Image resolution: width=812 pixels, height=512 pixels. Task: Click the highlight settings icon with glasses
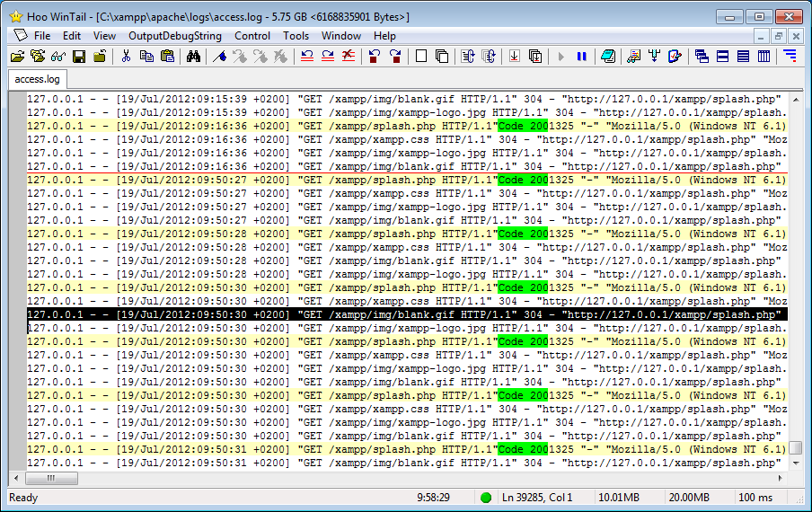pos(633,56)
